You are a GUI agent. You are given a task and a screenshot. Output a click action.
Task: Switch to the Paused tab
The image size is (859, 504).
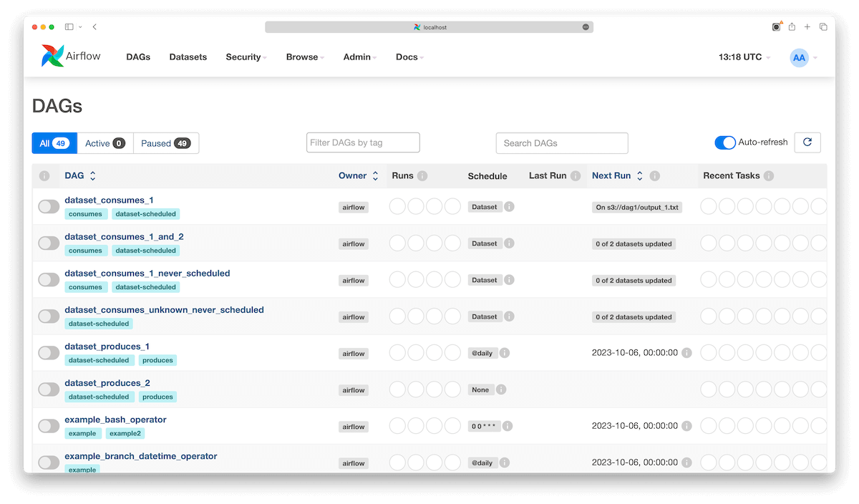point(165,142)
